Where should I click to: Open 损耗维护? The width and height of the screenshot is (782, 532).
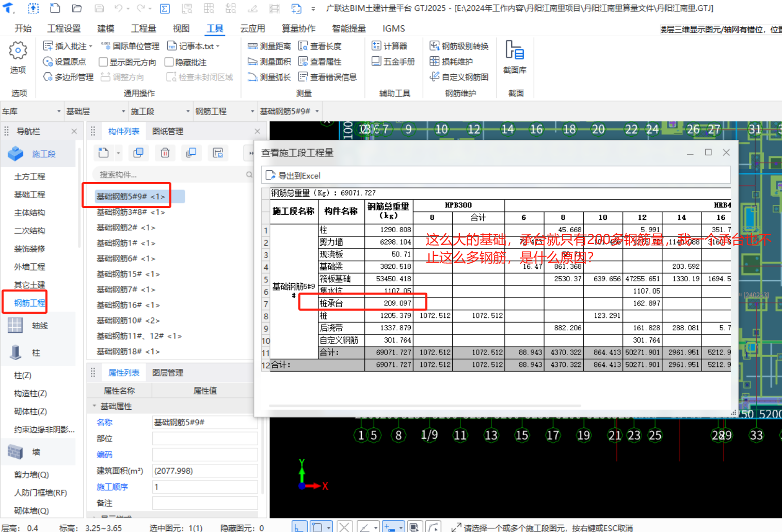(452, 61)
